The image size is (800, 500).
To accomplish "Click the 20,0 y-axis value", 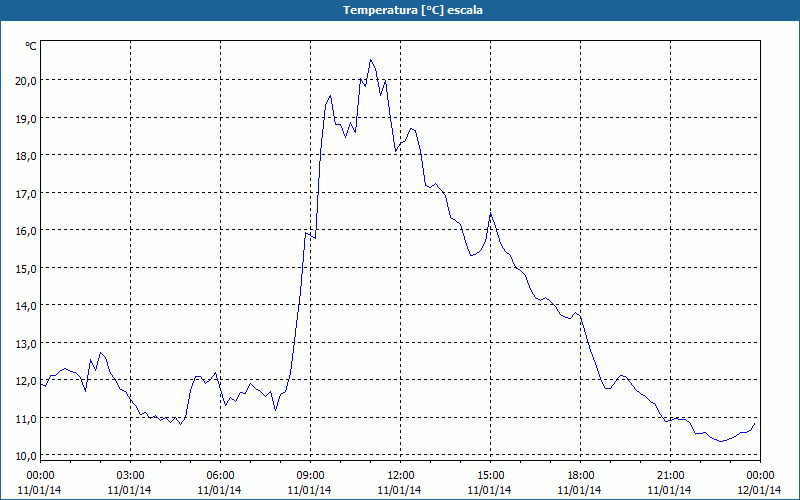I will 27,81.
